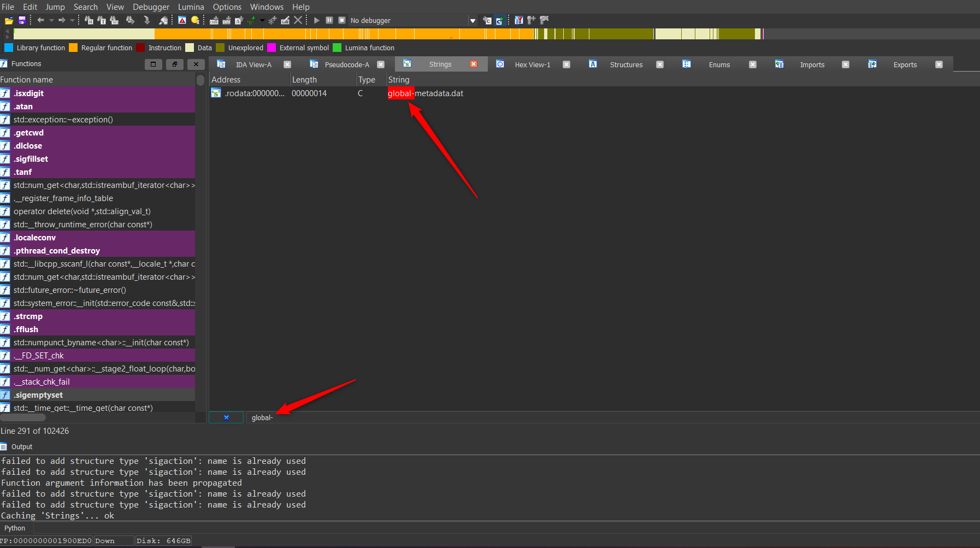Viewport: 980px width, 548px height.
Task: Select the .__stack_chk_fail function
Action: tap(97, 382)
